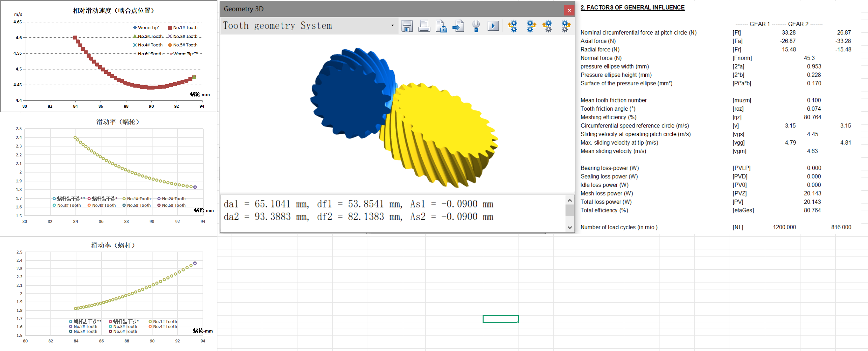Select load cycles GEAR 2 value 816.000

[841, 228]
